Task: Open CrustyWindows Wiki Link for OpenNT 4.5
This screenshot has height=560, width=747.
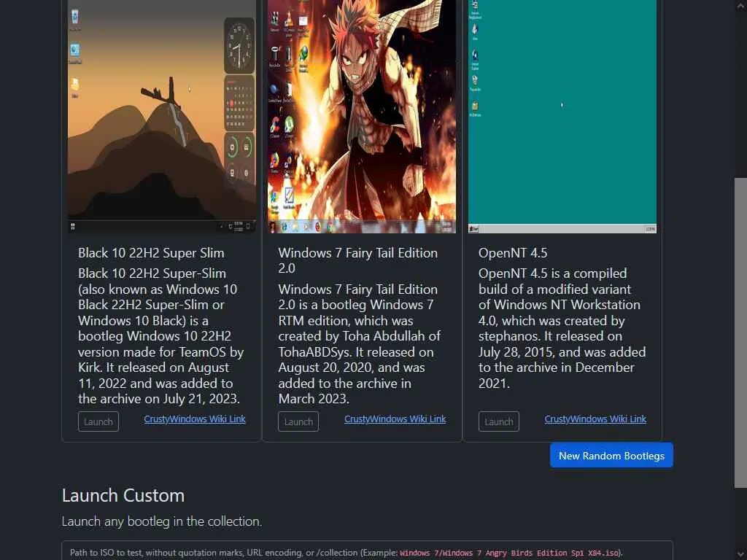Action: click(x=595, y=419)
